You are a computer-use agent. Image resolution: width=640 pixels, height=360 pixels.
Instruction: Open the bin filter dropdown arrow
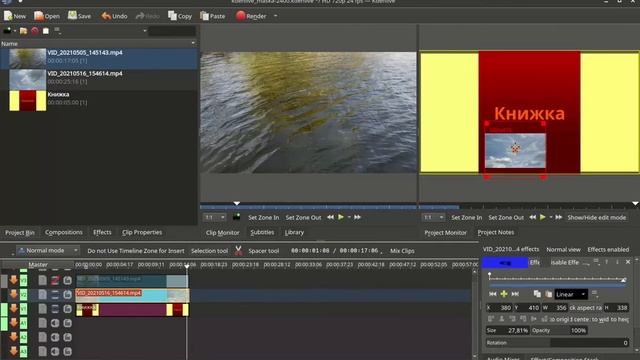click(x=144, y=31)
